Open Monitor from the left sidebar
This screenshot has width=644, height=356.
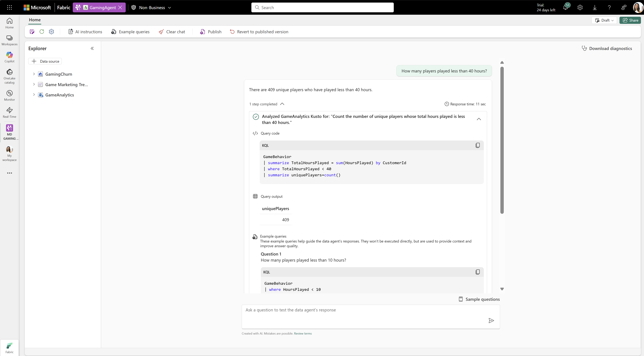(9, 95)
